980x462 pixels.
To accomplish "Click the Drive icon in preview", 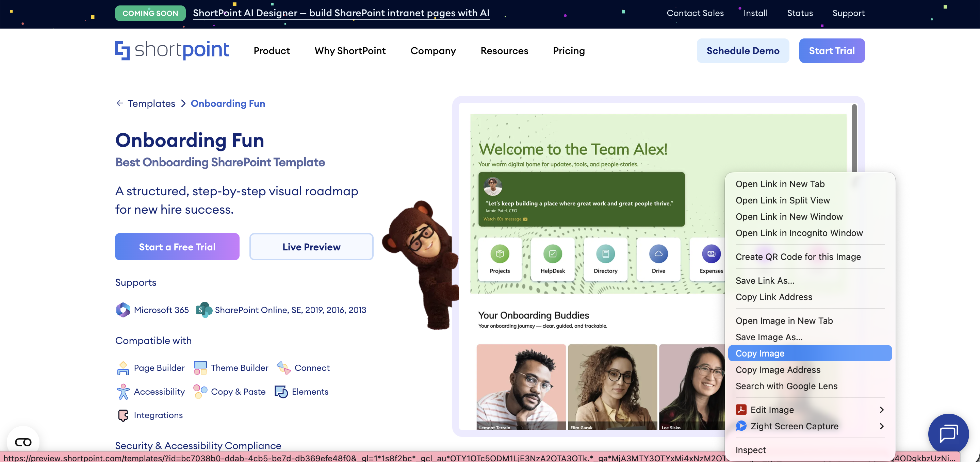I will [658, 254].
